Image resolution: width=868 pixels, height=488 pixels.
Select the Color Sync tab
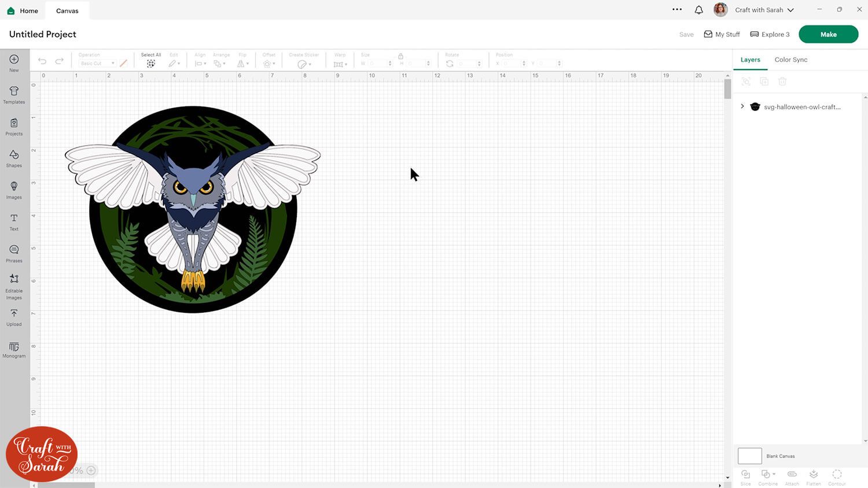coord(791,60)
